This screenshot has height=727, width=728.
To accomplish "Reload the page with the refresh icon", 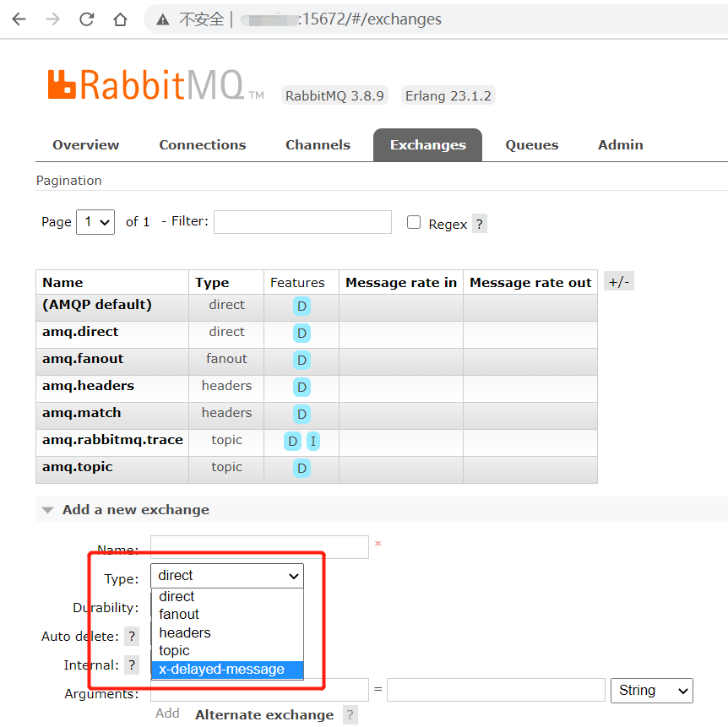I will [x=87, y=19].
